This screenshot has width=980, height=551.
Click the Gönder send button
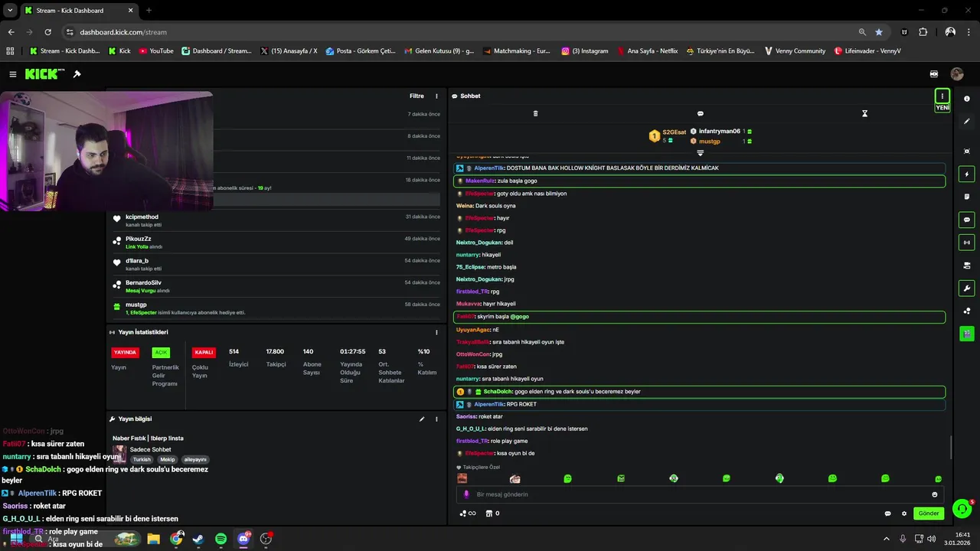click(x=929, y=514)
